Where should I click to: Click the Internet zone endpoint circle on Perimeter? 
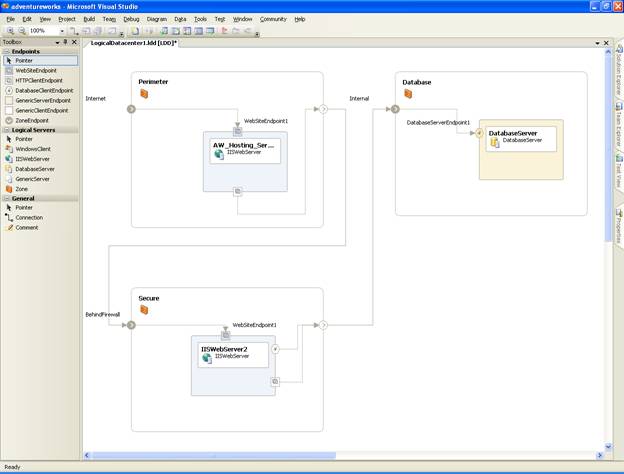pos(131,109)
